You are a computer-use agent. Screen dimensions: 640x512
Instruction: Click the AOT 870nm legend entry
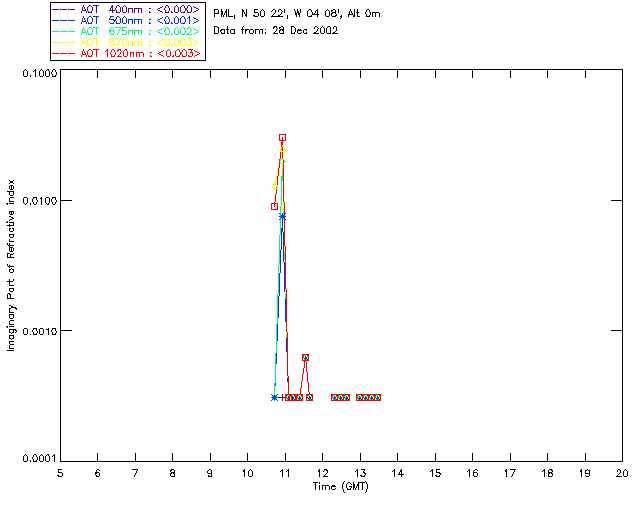coord(127,42)
